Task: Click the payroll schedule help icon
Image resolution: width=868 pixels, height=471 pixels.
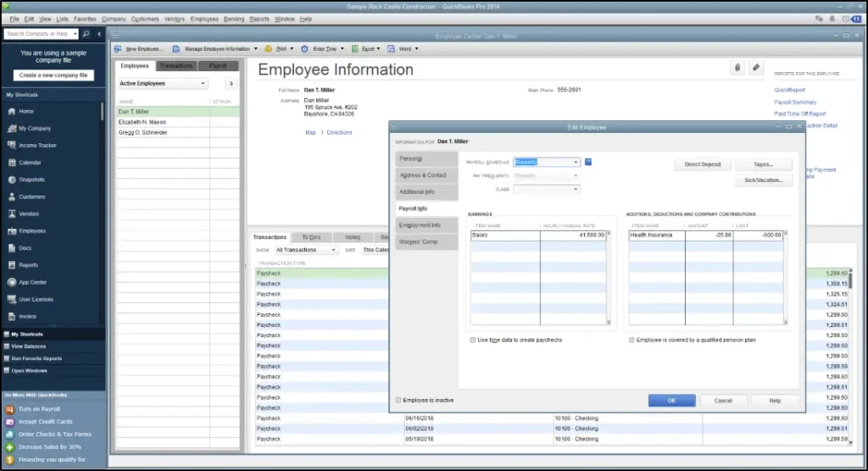Action: (x=588, y=162)
